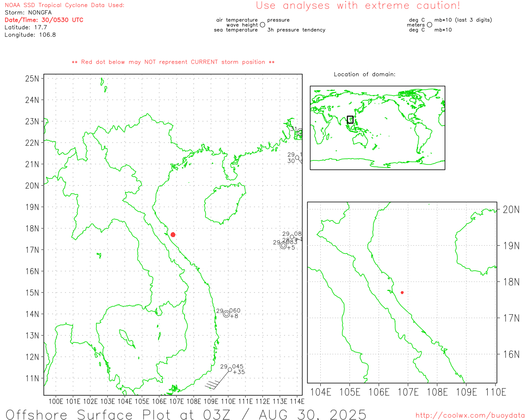Click the buoy station marker labeled 045 +35

(x=230, y=370)
